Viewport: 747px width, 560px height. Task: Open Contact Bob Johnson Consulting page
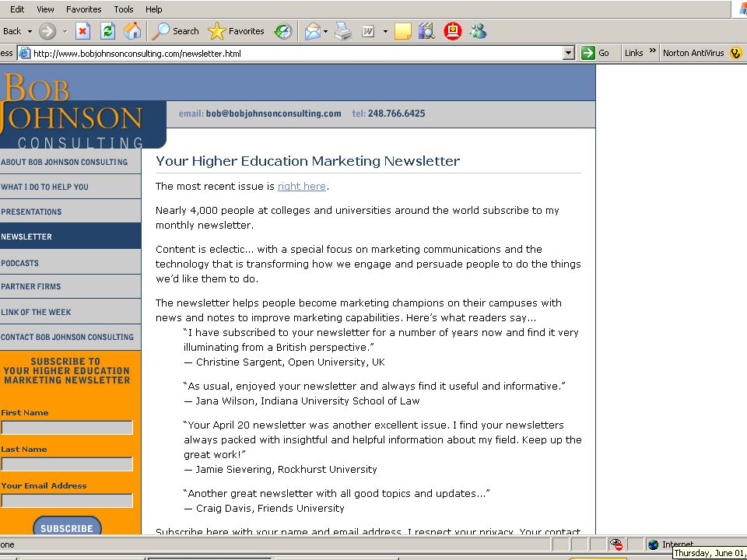coord(71,337)
